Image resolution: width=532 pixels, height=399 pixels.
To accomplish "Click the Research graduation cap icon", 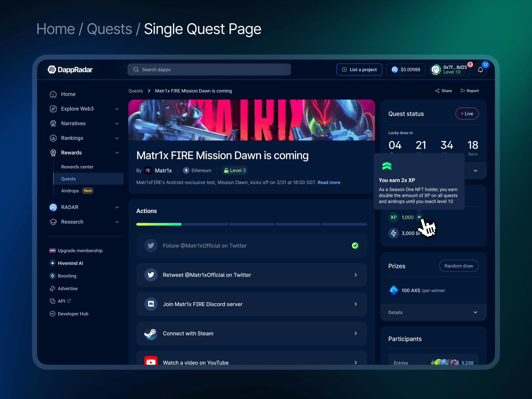I will [53, 222].
